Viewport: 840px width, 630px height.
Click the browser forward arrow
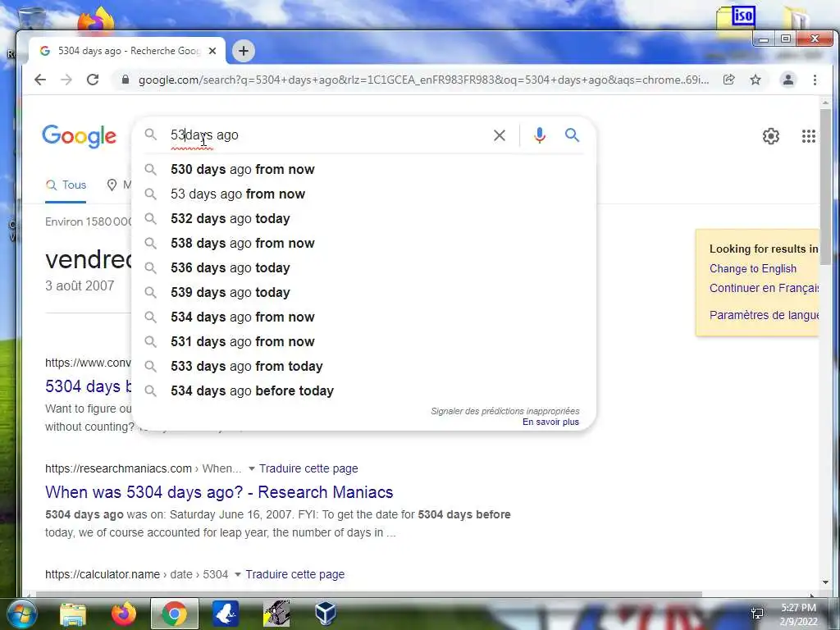(x=66, y=80)
